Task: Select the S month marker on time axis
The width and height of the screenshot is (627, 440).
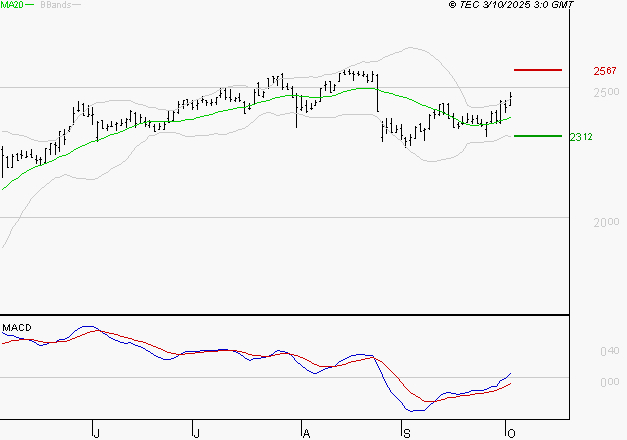Action: (406, 432)
